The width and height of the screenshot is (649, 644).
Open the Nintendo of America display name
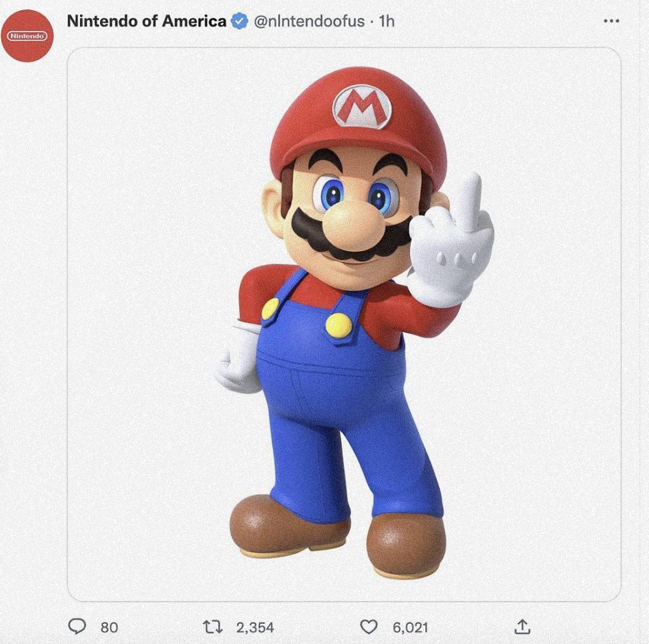pos(146,22)
